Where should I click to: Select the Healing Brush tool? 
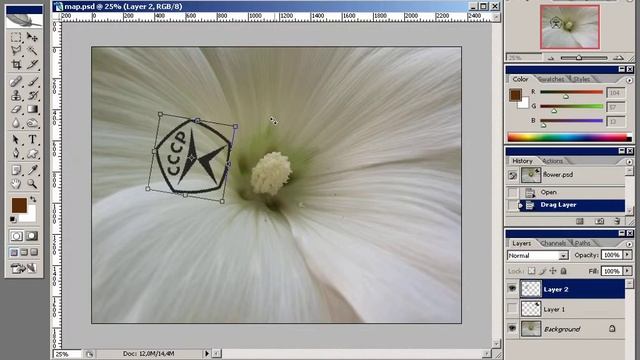16,82
